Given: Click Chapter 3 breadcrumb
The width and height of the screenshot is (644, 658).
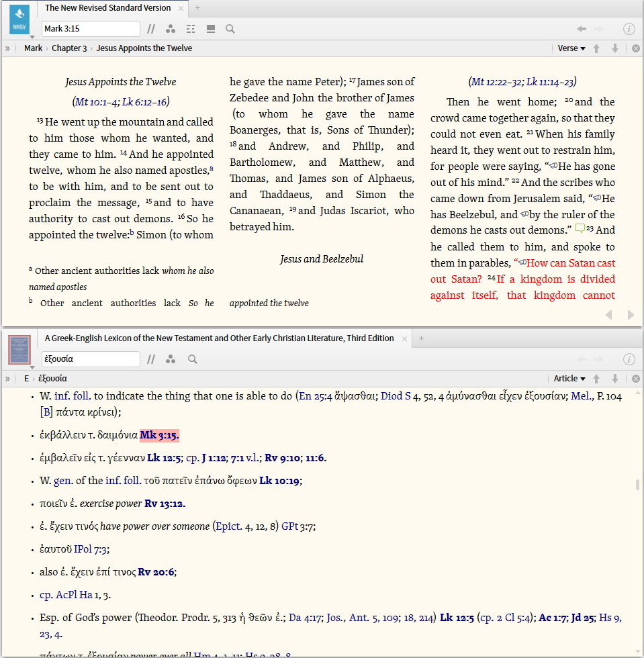Looking at the screenshot, I should [69, 48].
